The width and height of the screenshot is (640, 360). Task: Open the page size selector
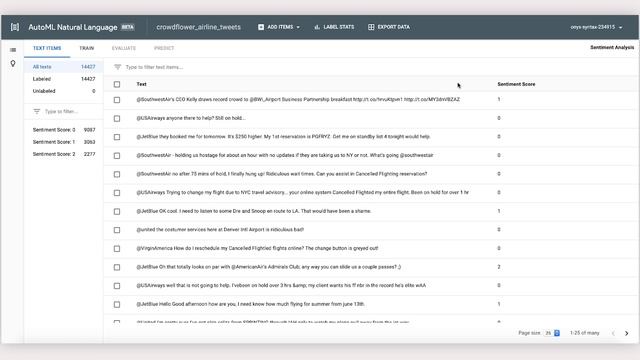[552, 333]
